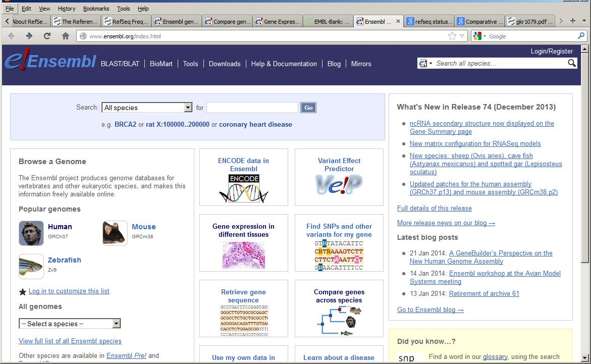Bookmark this page with the star icon
Image resolution: width=591 pixels, height=364 pixels.
(x=452, y=36)
